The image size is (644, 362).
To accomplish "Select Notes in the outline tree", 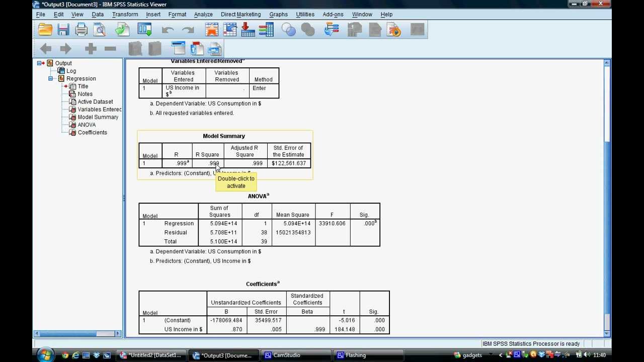I will (x=85, y=94).
